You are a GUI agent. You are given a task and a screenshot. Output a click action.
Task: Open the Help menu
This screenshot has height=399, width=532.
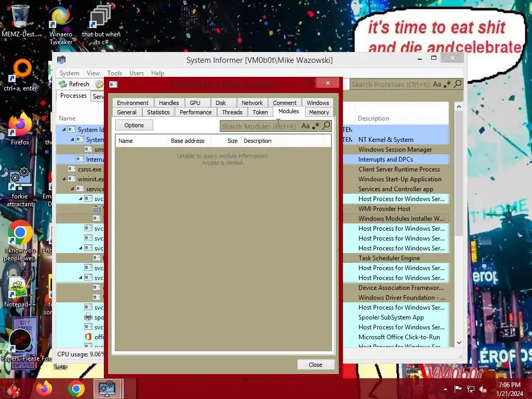(x=157, y=73)
